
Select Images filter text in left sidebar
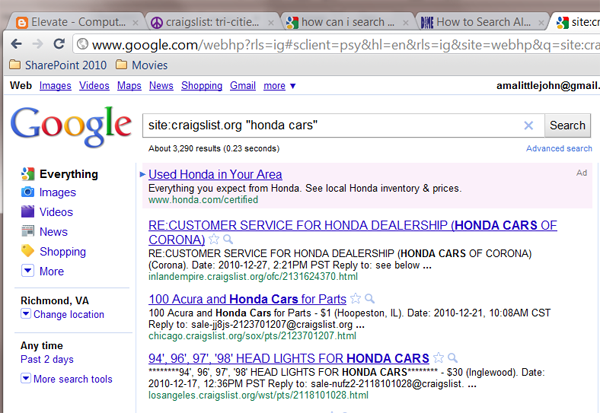click(x=57, y=192)
